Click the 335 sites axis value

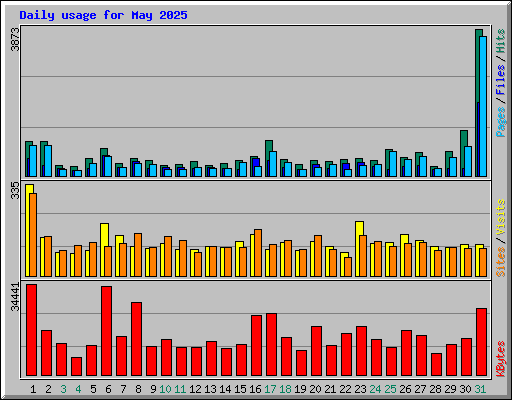(15, 191)
